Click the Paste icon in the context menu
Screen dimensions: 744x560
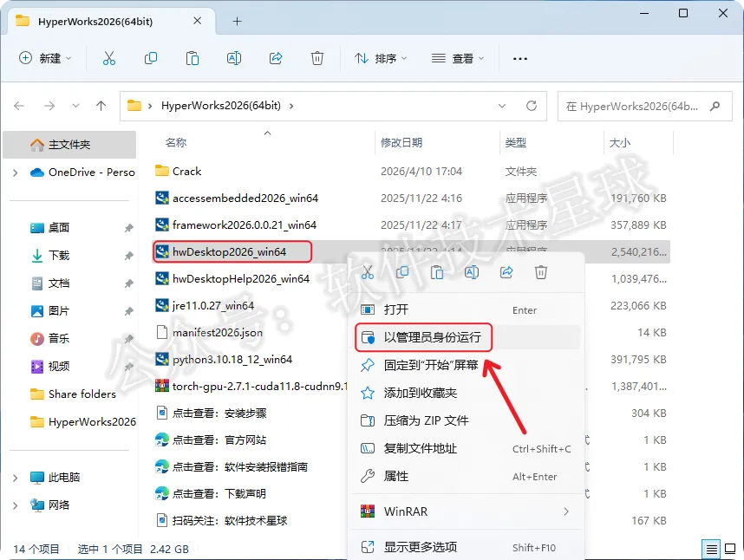(437, 272)
